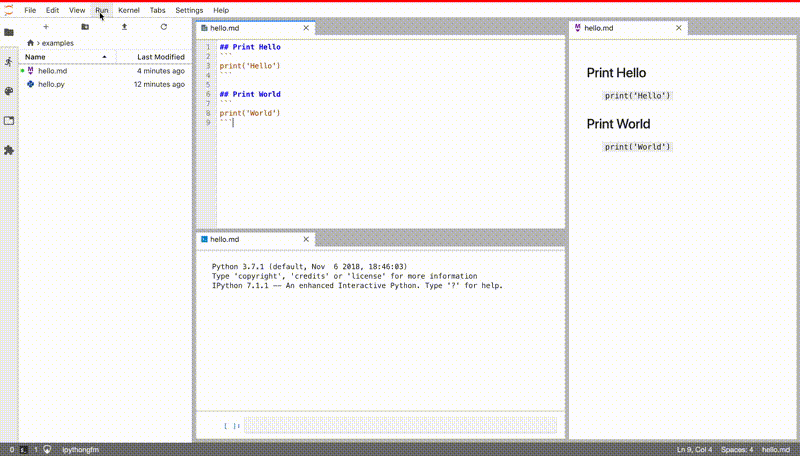The image size is (800, 456).
Task: Click line number 5 in editor gutter
Action: click(208, 85)
